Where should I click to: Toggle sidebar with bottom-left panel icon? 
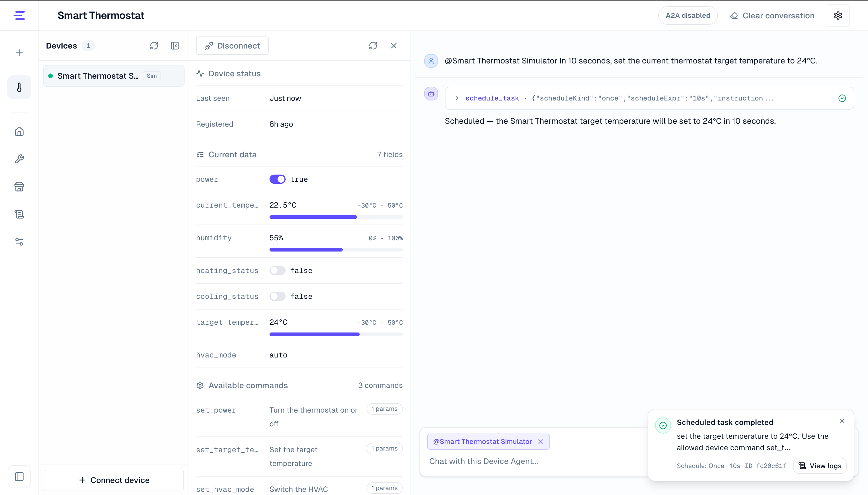click(x=19, y=477)
